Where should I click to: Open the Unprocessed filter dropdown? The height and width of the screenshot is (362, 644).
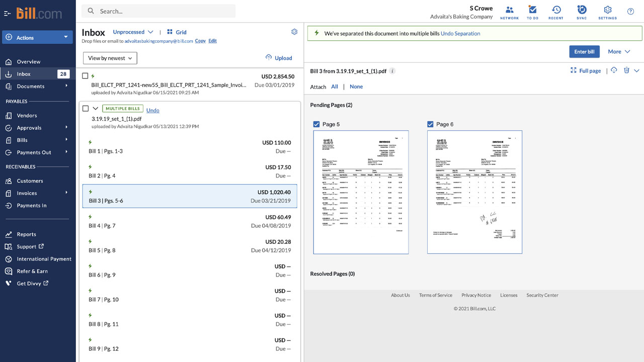click(133, 32)
